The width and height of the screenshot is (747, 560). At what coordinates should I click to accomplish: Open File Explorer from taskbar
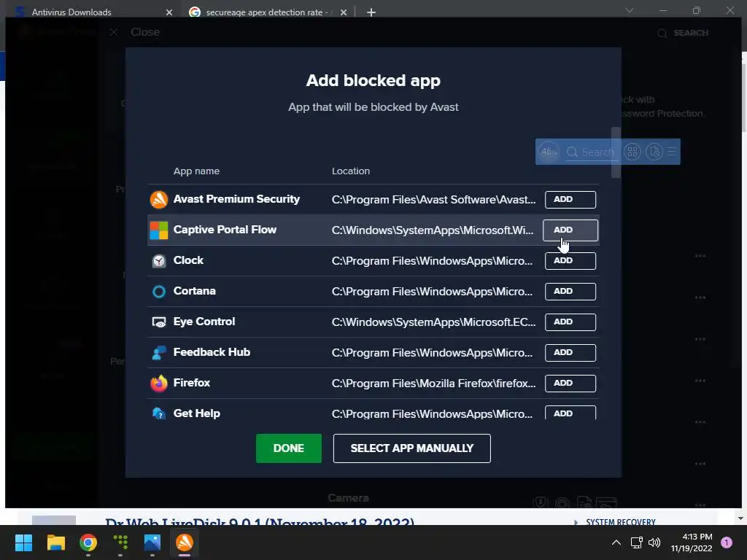55,542
